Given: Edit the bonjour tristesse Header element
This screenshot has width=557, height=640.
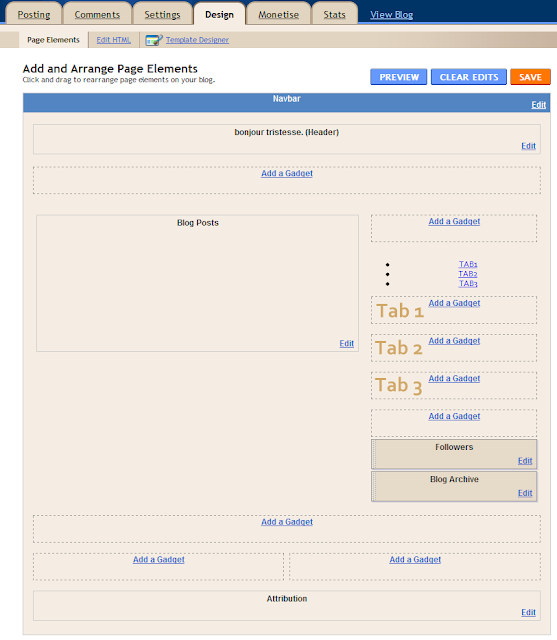Looking at the screenshot, I should click(528, 146).
